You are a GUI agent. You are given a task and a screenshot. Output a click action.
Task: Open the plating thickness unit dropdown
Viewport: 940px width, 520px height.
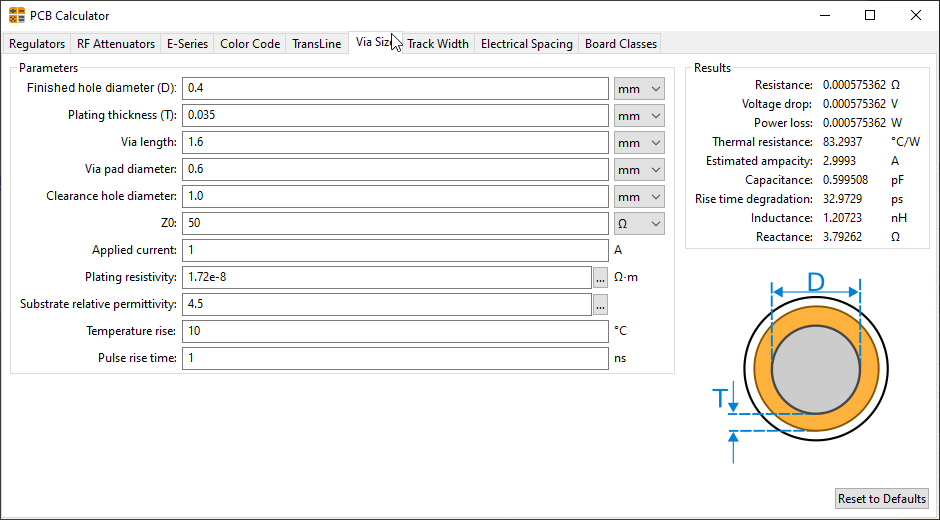point(639,116)
